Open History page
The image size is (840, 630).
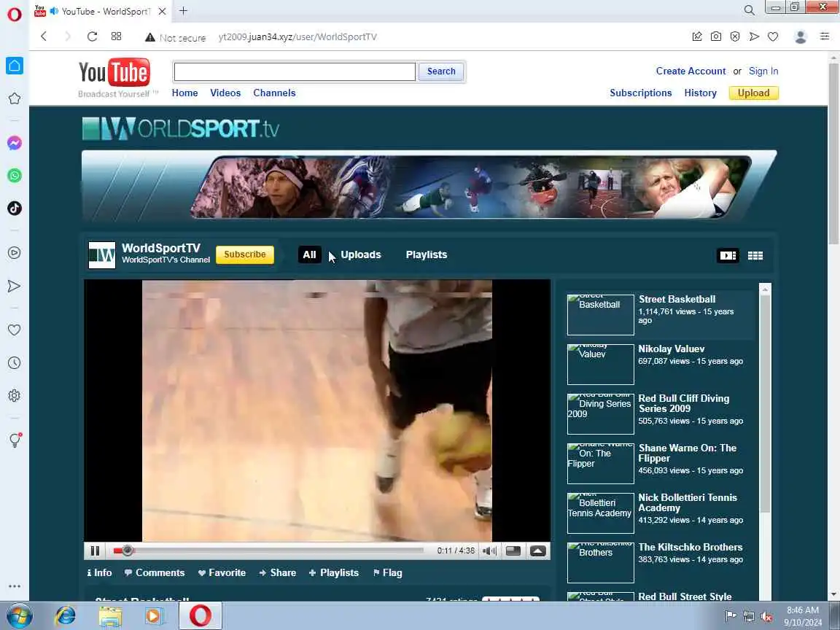coord(700,93)
